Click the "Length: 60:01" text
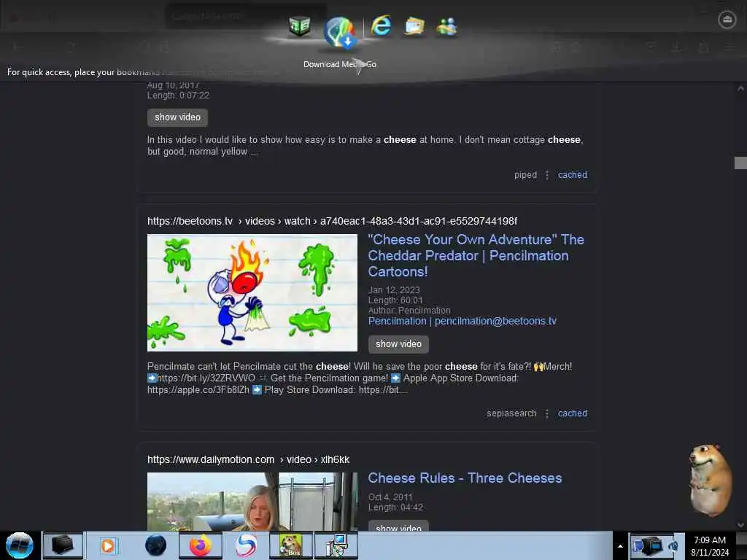This screenshot has width=747, height=560. click(x=395, y=300)
